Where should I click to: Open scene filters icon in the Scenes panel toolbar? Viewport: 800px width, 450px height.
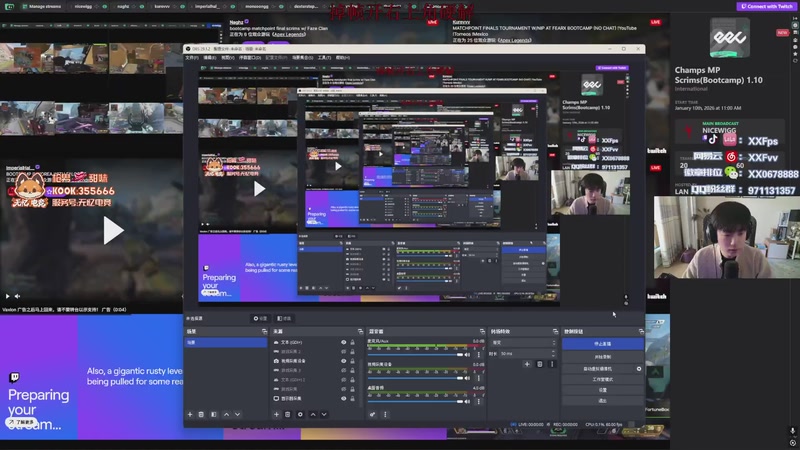213,414
